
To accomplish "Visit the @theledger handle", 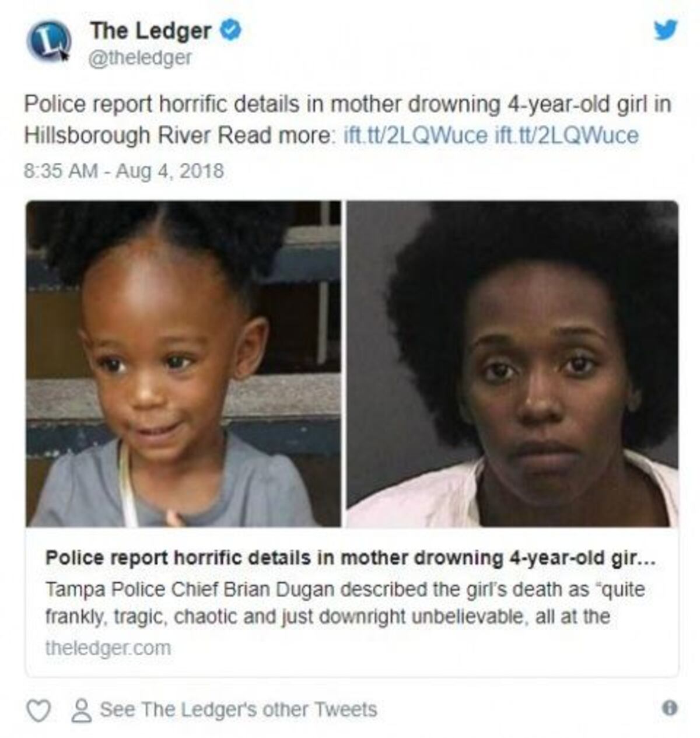I will (x=140, y=58).
